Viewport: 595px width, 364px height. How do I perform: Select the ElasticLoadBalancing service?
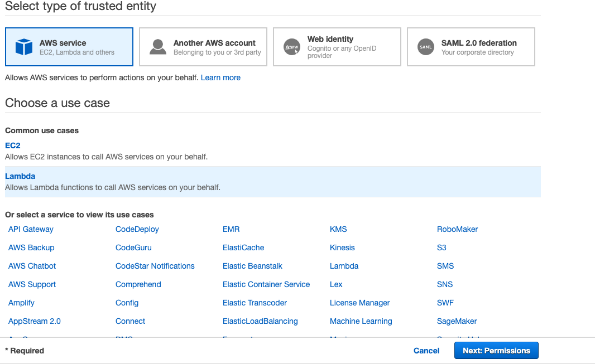click(x=260, y=321)
